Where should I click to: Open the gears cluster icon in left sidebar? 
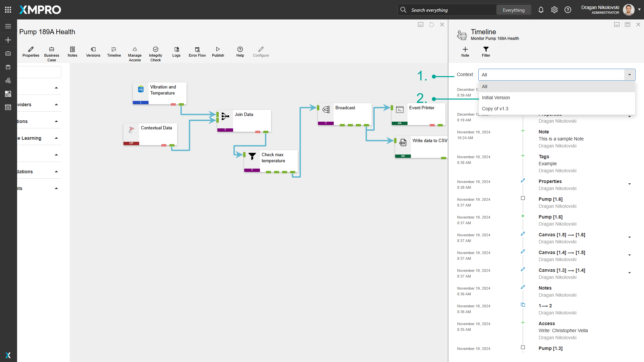[x=8, y=80]
